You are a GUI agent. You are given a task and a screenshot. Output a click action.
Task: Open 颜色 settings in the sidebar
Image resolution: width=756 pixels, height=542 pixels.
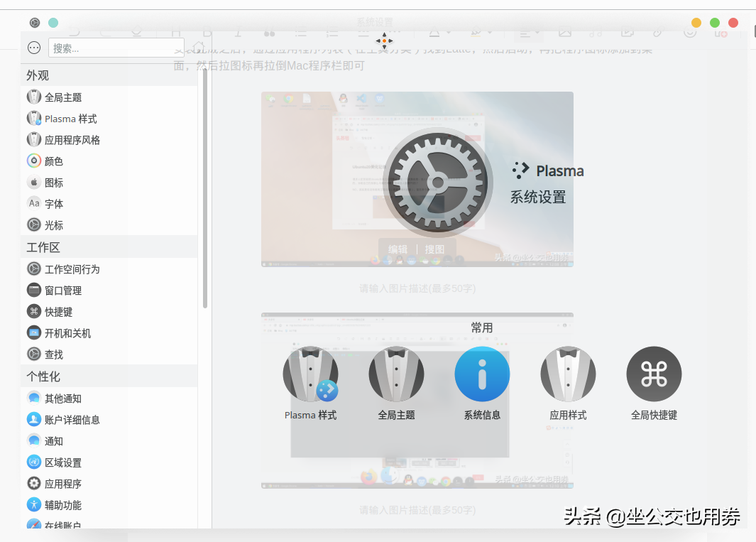coord(109,161)
